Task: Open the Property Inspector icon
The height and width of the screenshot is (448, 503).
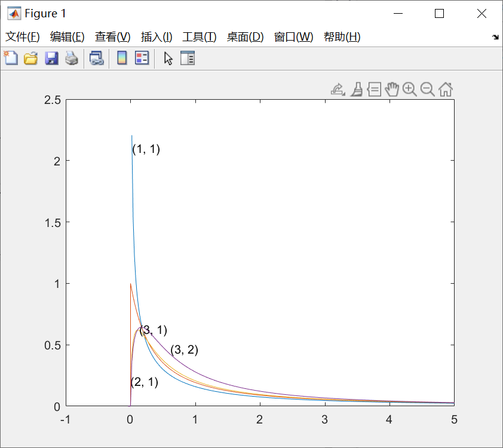Action: point(188,59)
